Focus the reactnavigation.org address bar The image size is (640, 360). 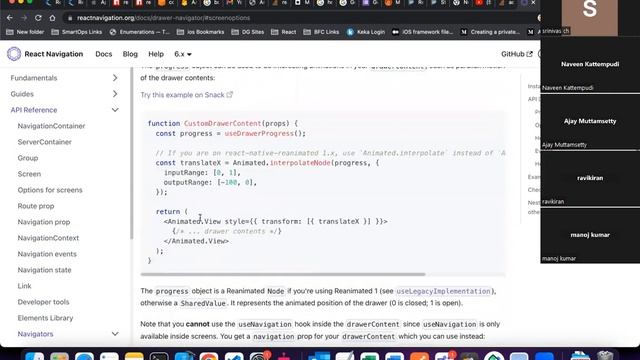coord(302,18)
